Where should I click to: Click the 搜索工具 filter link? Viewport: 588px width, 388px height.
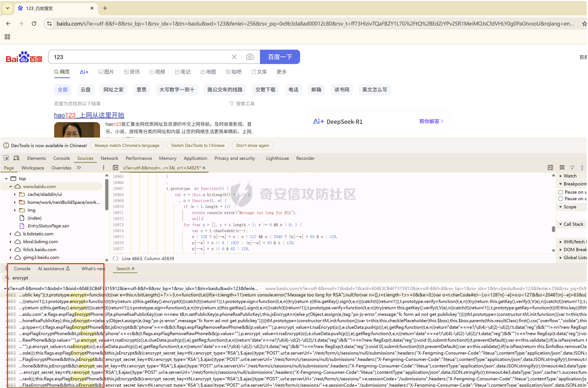(x=242, y=104)
